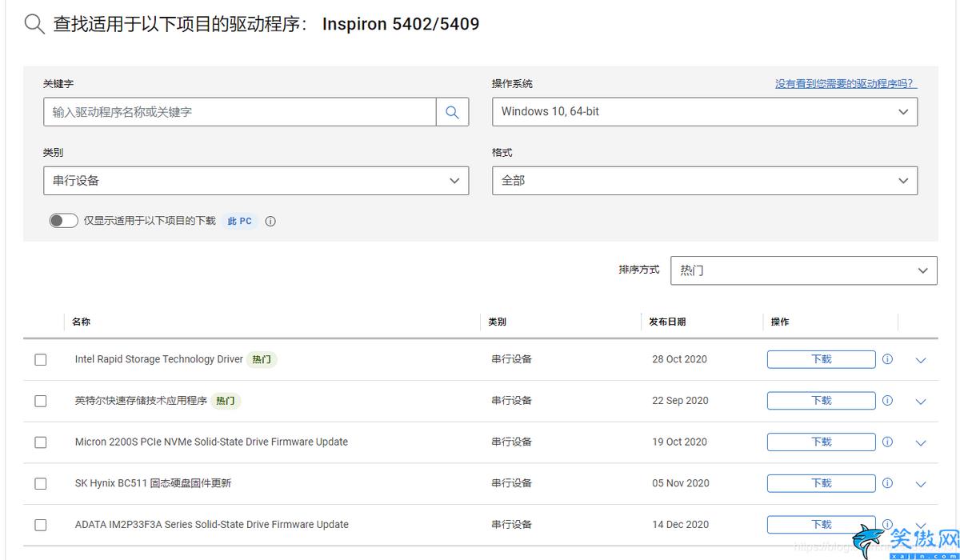This screenshot has height=560, width=960.
Task: Open the 排序方式 热门 dropdown
Action: (804, 270)
